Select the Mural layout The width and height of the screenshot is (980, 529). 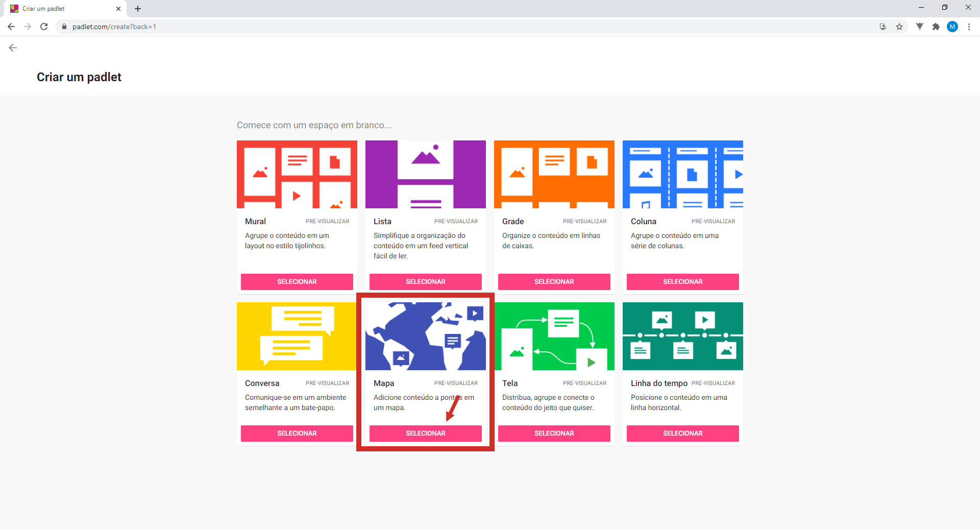(297, 282)
